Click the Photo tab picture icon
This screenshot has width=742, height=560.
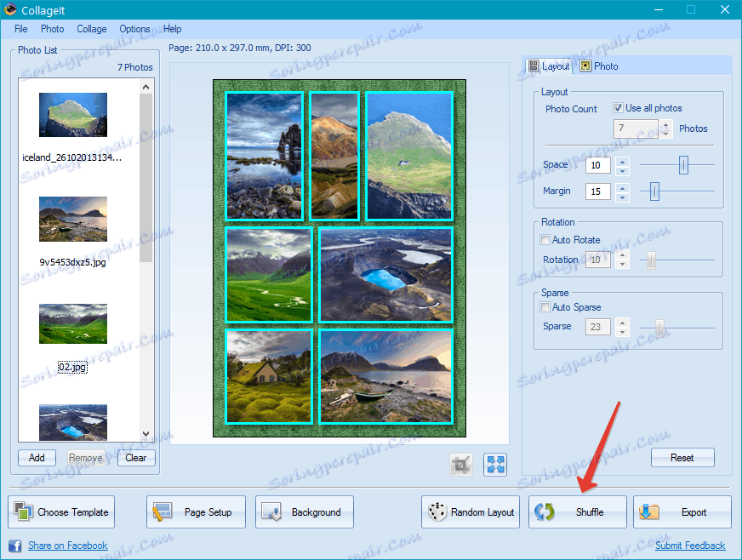point(585,66)
